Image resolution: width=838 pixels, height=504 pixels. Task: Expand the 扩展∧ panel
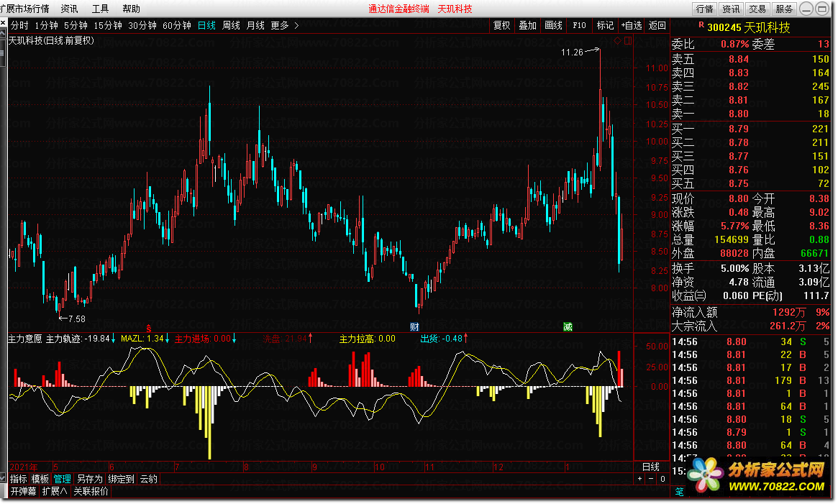(55, 491)
